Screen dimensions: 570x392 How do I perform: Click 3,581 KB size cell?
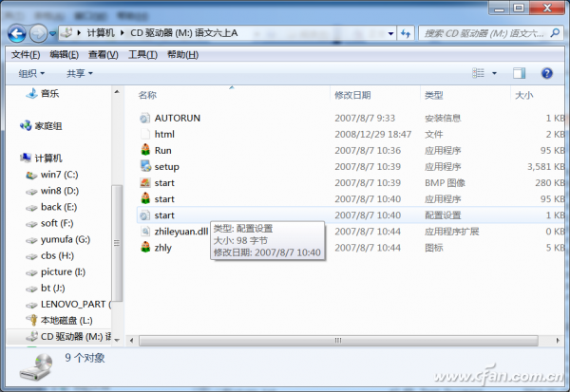pyautogui.click(x=545, y=167)
